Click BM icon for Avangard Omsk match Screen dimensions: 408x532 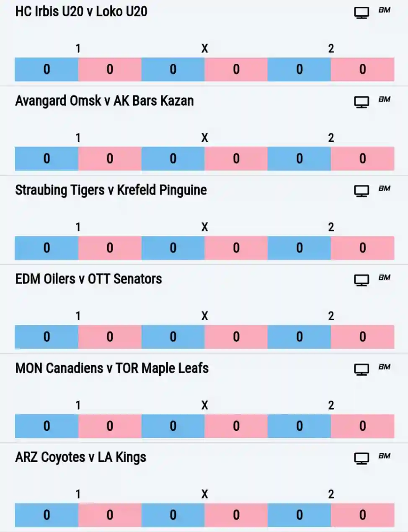384,99
